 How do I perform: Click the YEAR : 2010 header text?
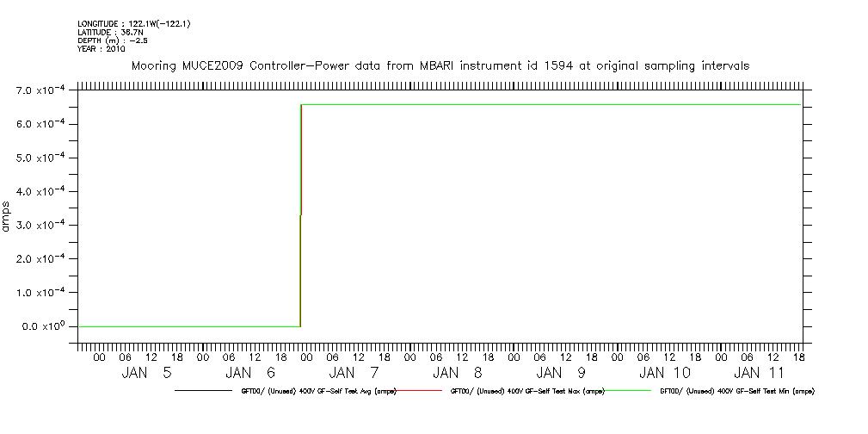click(x=101, y=49)
